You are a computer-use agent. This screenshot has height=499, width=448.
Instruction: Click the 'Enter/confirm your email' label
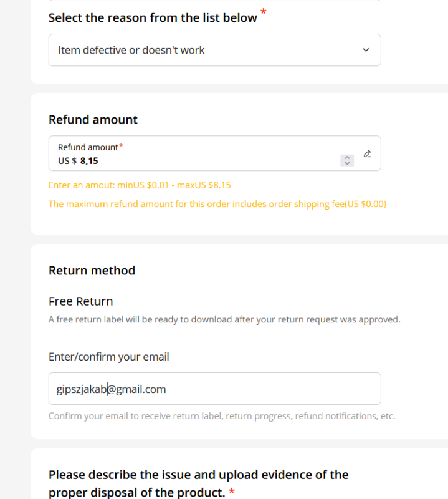109,357
